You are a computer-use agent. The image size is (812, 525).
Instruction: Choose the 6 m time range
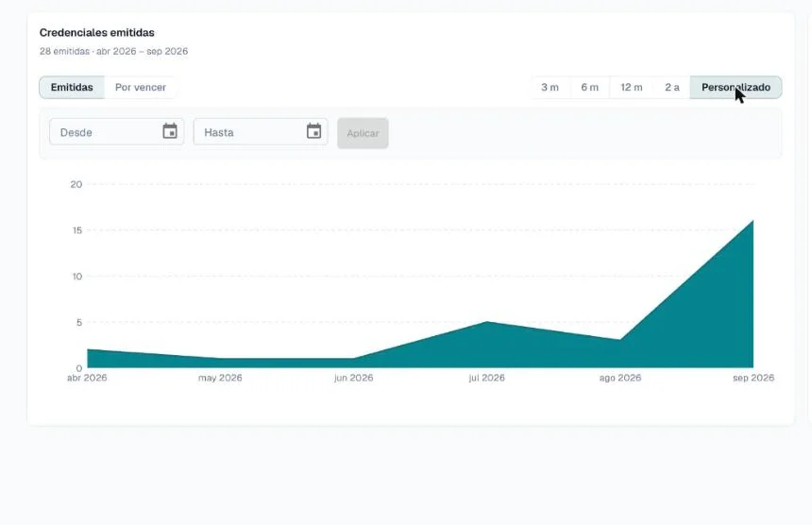point(589,87)
